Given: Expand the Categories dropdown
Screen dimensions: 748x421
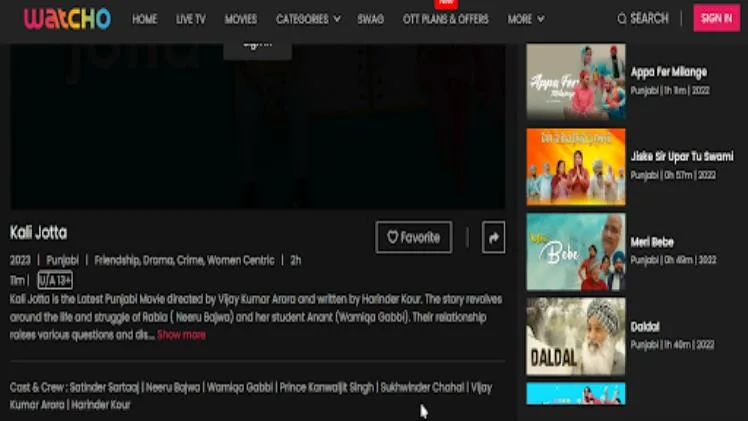Looking at the screenshot, I should tap(308, 19).
